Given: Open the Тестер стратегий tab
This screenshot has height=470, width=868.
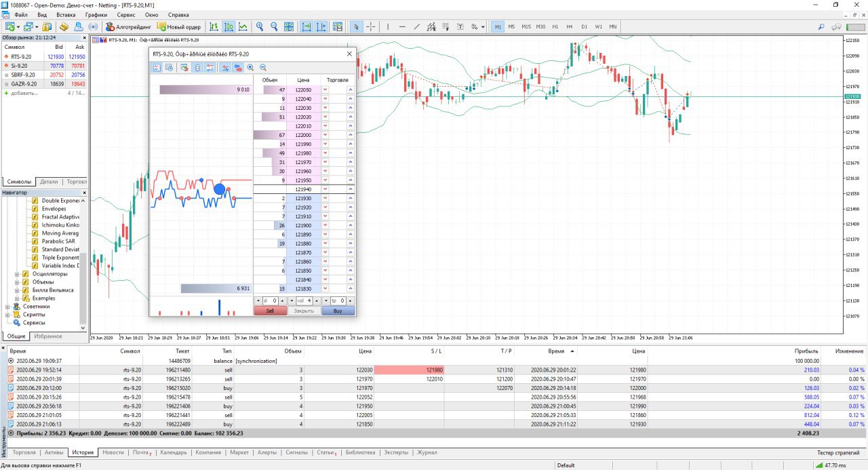Looking at the screenshot, I should 840,452.
